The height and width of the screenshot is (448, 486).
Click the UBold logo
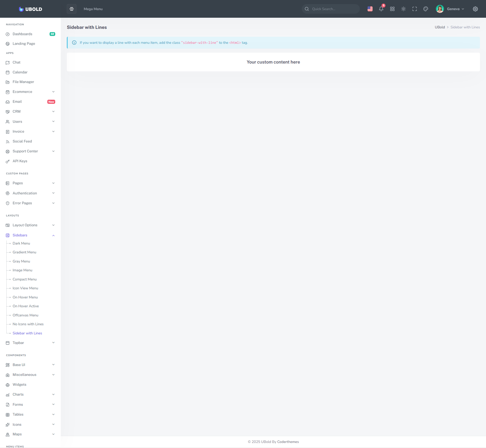pyautogui.click(x=30, y=9)
